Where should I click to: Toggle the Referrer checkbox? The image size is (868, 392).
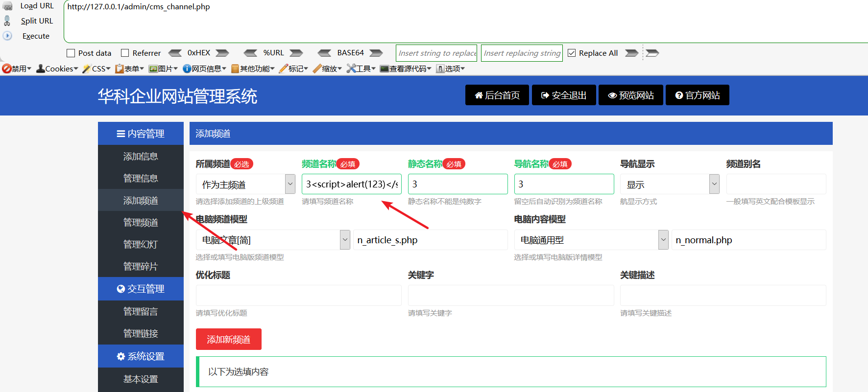pyautogui.click(x=125, y=53)
